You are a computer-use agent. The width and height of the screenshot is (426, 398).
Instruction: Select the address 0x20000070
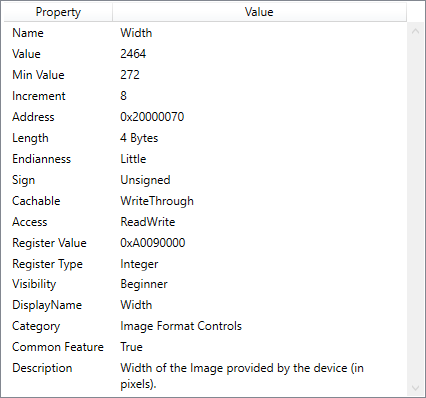coord(152,117)
